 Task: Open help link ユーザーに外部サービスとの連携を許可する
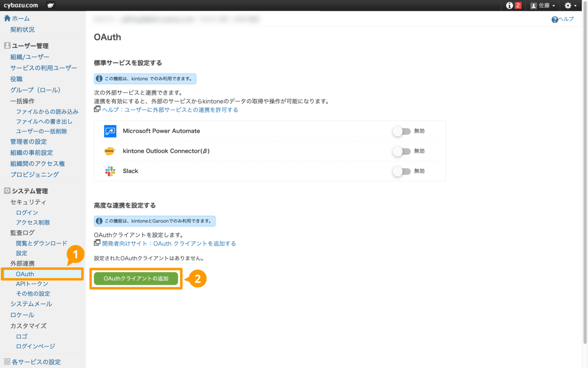[170, 110]
